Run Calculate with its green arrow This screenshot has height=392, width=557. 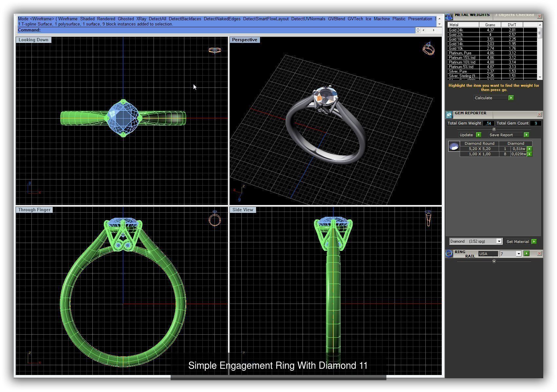pyautogui.click(x=511, y=98)
